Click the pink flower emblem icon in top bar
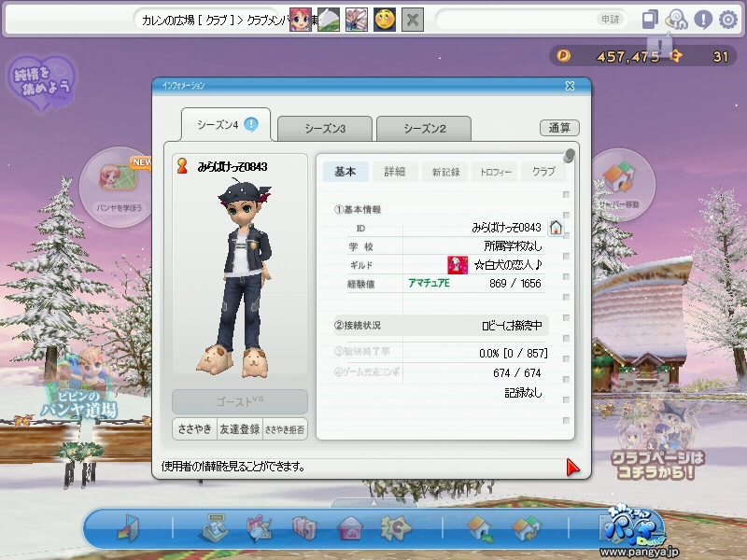The image size is (747, 560). pos(357,20)
